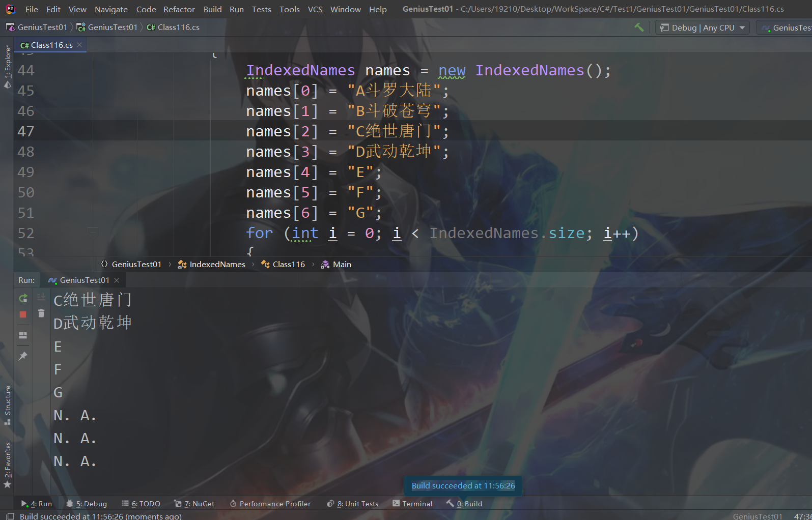Click the Rider application logo icon

click(11, 9)
